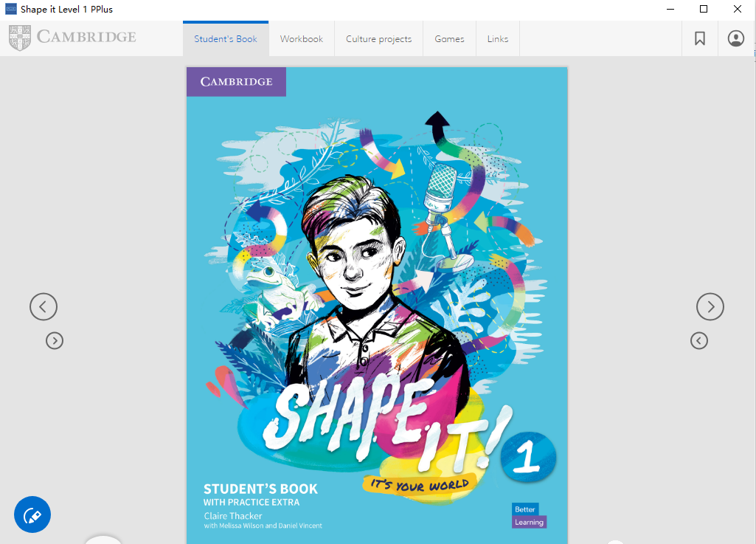Screen dimensions: 756x544
Task: Open the Workbook tab
Action: (x=302, y=39)
